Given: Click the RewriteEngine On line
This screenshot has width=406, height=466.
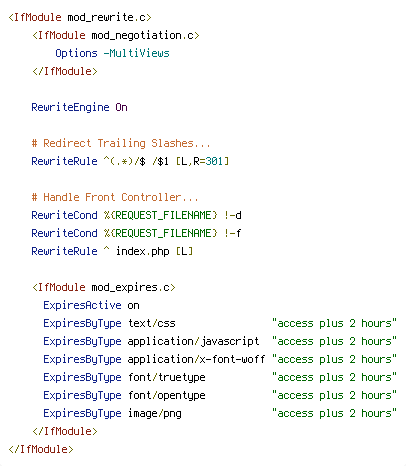Looking at the screenshot, I should tap(79, 107).
